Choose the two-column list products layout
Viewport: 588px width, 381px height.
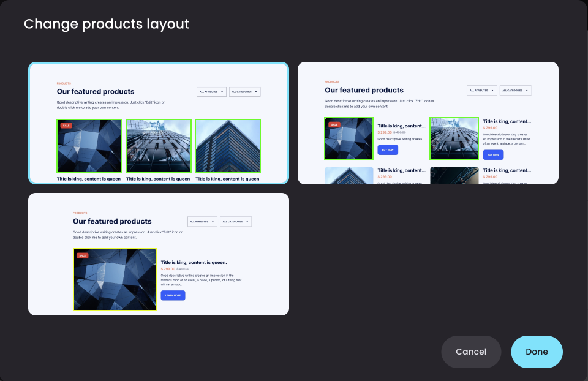click(x=428, y=123)
